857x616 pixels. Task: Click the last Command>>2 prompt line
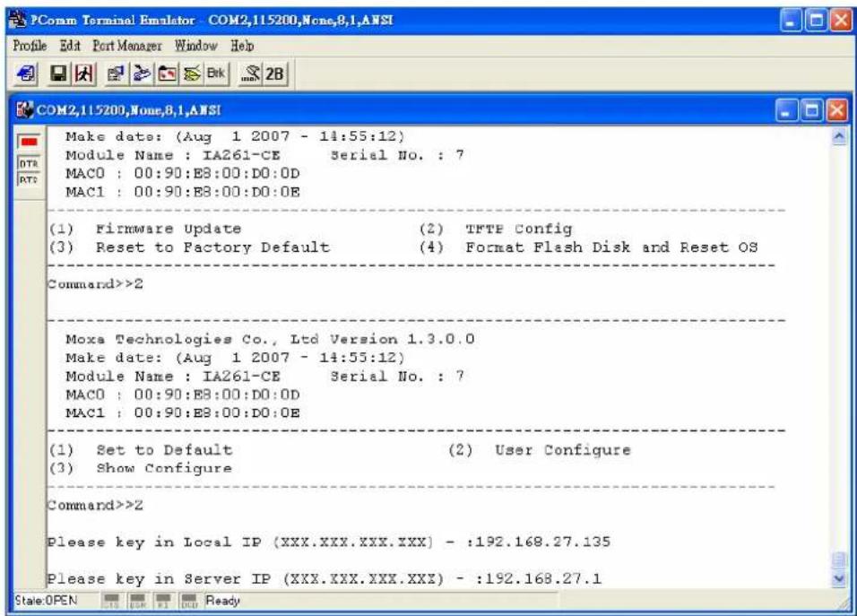[95, 505]
